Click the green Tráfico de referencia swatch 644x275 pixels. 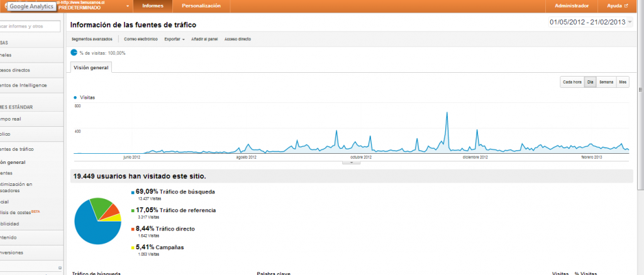133,211
